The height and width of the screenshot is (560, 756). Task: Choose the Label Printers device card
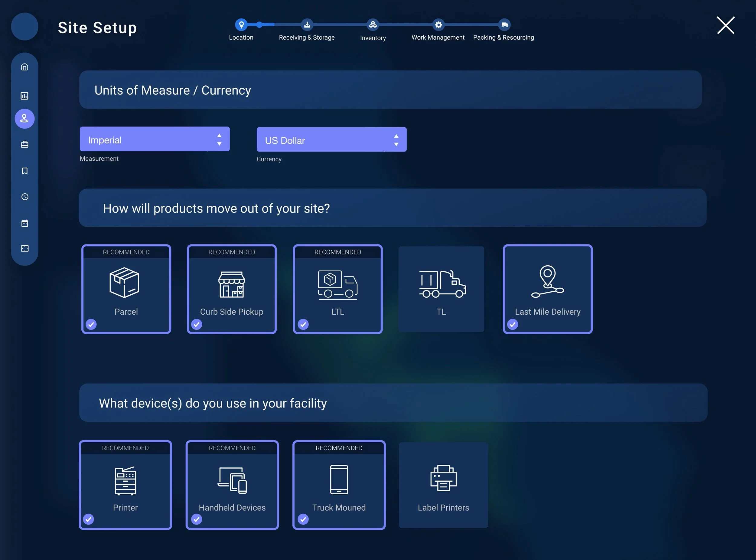[x=443, y=485]
